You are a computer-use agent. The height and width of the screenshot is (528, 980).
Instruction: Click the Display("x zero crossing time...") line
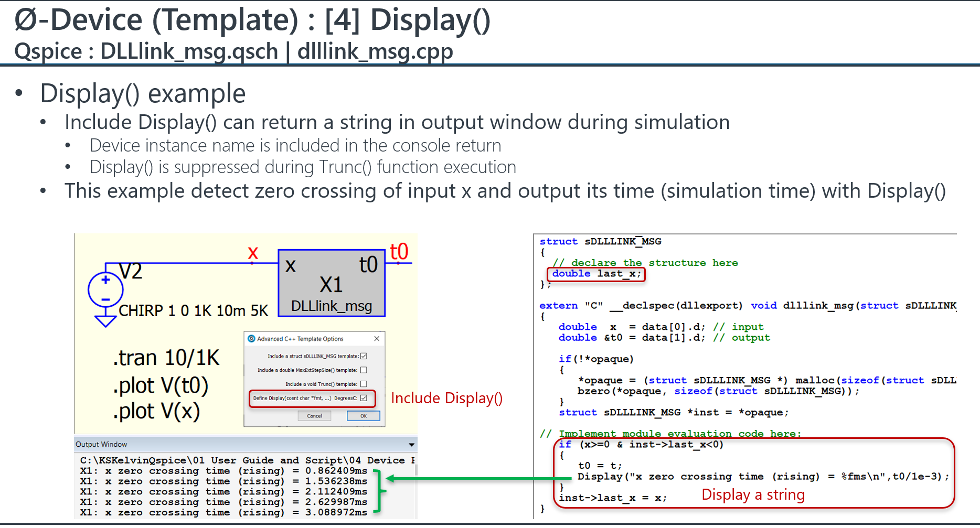click(x=763, y=477)
